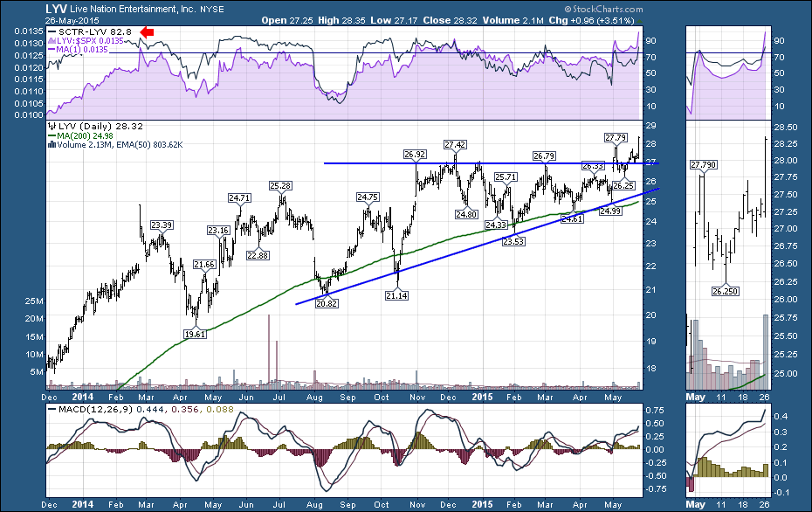Click the 24.71 price callout
The height and width of the screenshot is (512, 812).
point(240,197)
